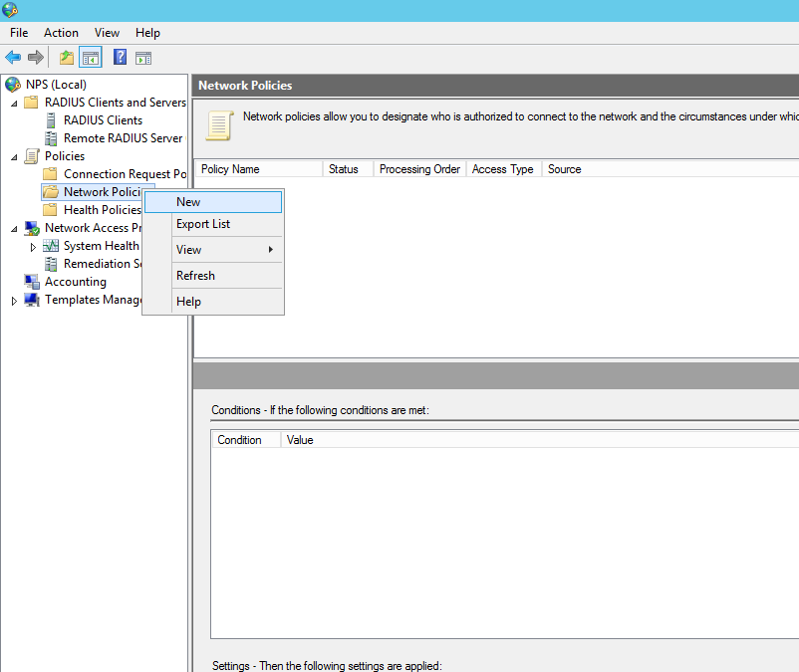Open the blue Help question mark icon
The image size is (799, 672).
point(120,57)
